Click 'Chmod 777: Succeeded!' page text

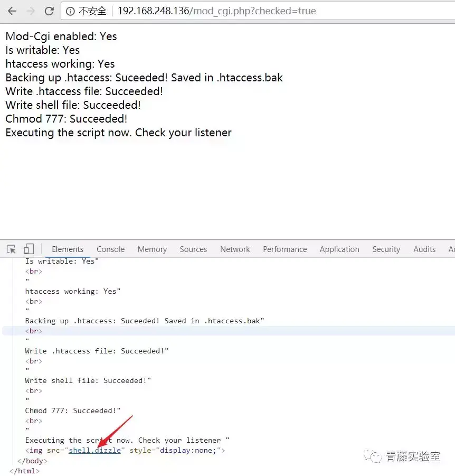[66, 119]
